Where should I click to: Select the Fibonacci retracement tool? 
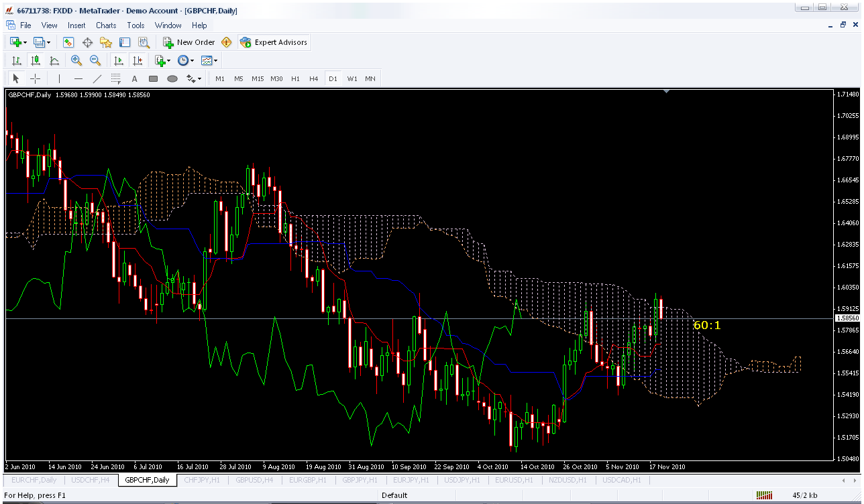pos(115,78)
